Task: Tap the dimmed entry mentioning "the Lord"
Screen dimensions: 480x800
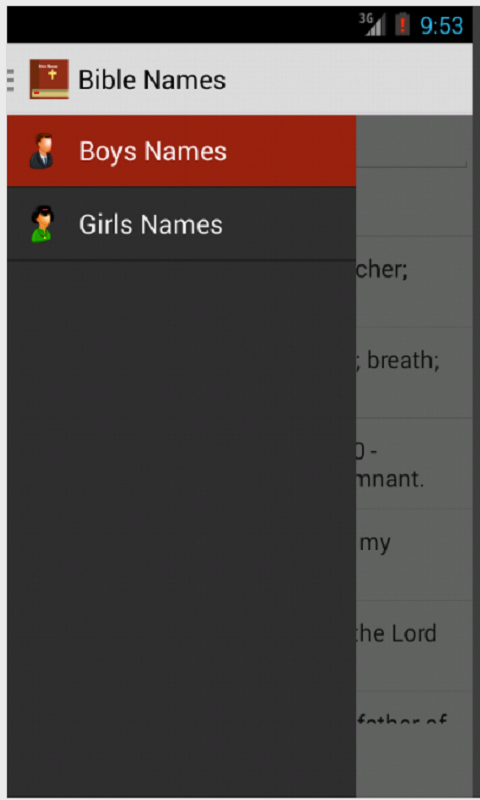Action: [414, 645]
